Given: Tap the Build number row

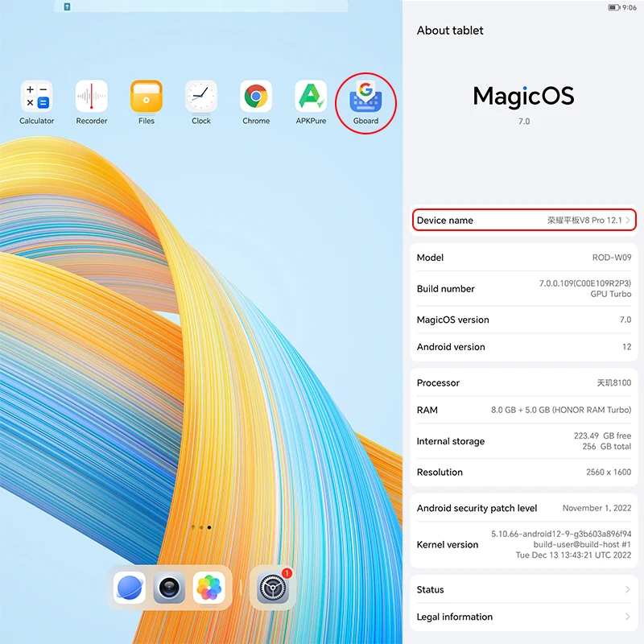Looking at the screenshot, I should point(524,288).
